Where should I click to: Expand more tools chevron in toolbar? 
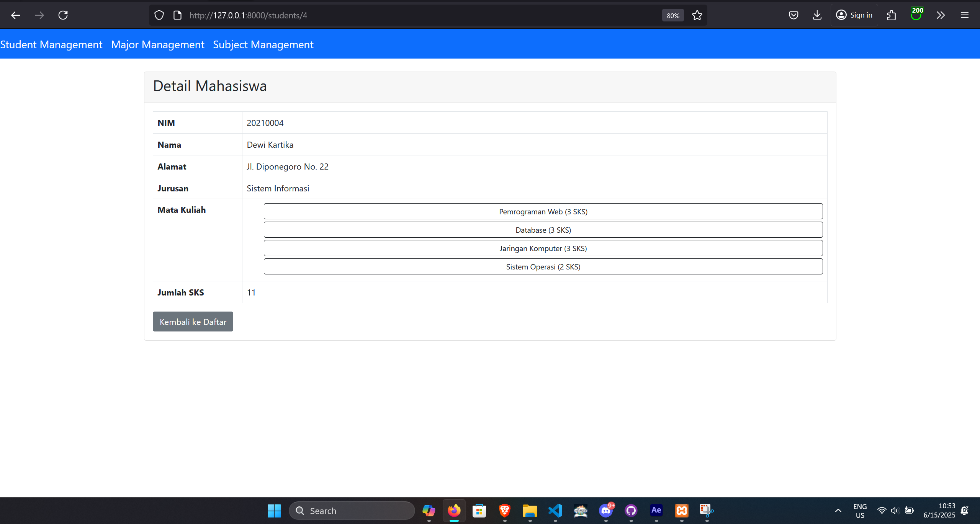[x=941, y=15]
